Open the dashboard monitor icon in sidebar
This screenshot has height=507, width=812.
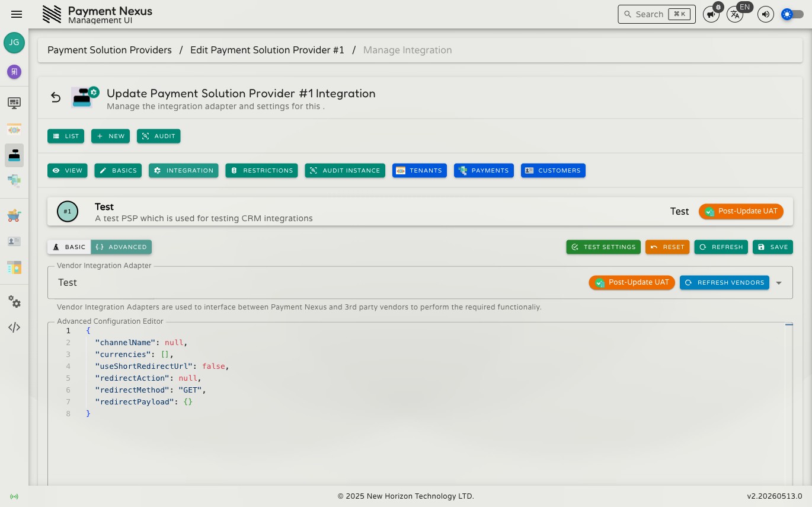14,103
